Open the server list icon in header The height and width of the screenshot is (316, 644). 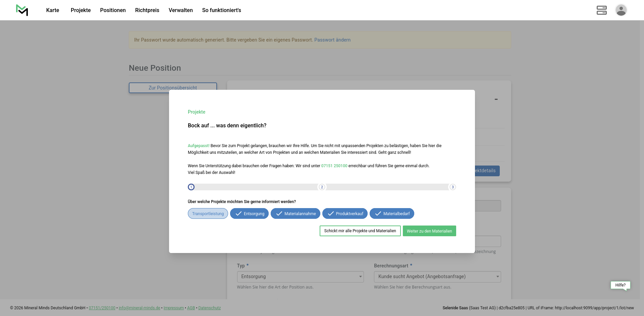click(601, 10)
